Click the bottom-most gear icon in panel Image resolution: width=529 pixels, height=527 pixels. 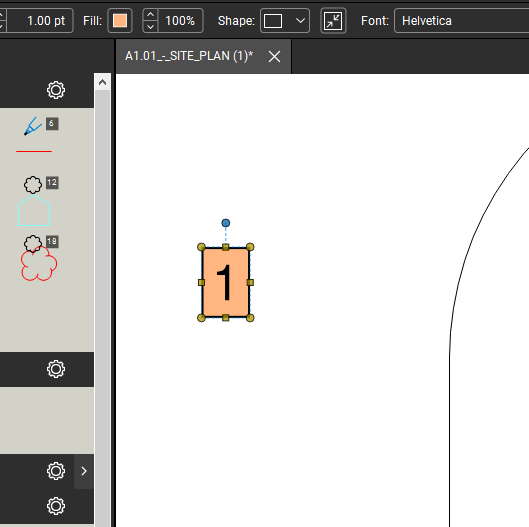click(x=56, y=506)
